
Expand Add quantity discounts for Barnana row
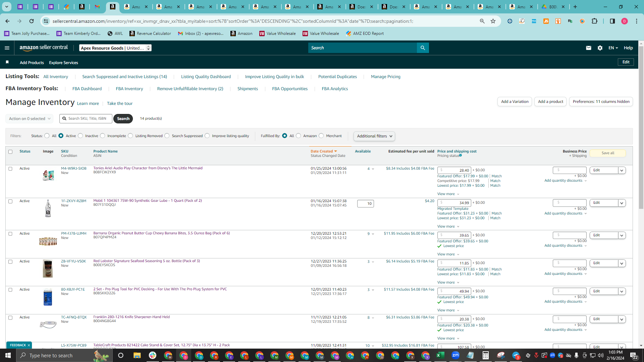coord(566,246)
